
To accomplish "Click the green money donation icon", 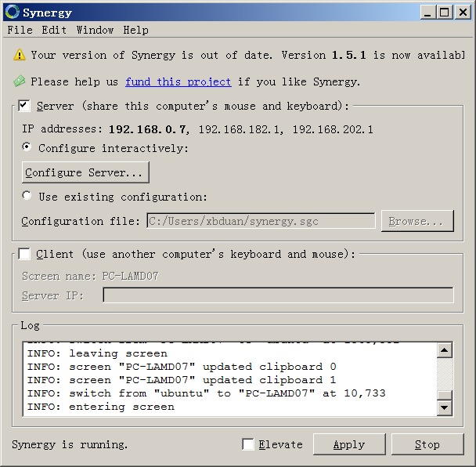I will pos(20,81).
